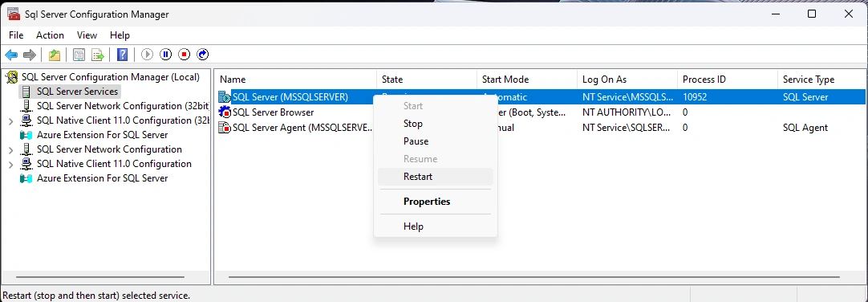The height and width of the screenshot is (302, 868).
Task: Click the SQL Server Browser row icon
Action: 225,112
